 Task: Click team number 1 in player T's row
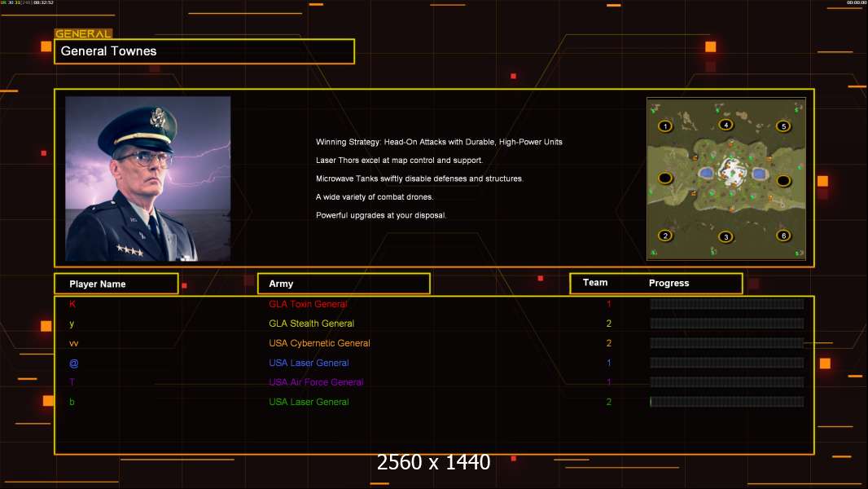coord(609,382)
